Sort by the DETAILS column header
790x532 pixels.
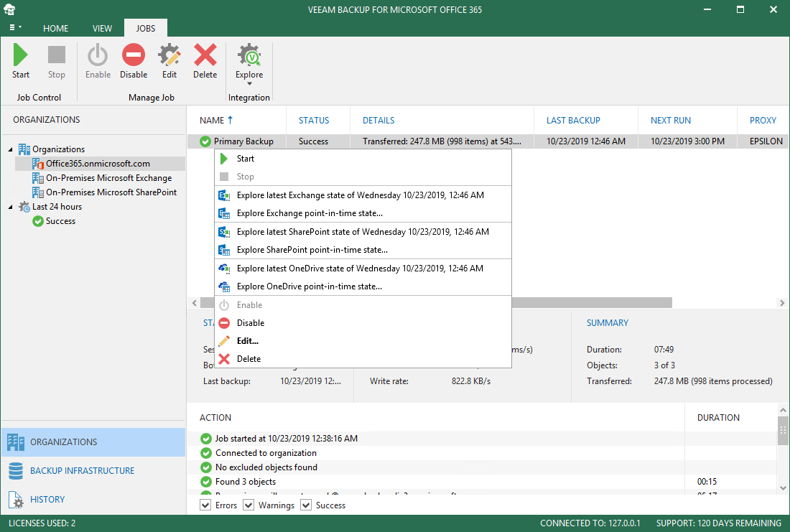point(442,121)
